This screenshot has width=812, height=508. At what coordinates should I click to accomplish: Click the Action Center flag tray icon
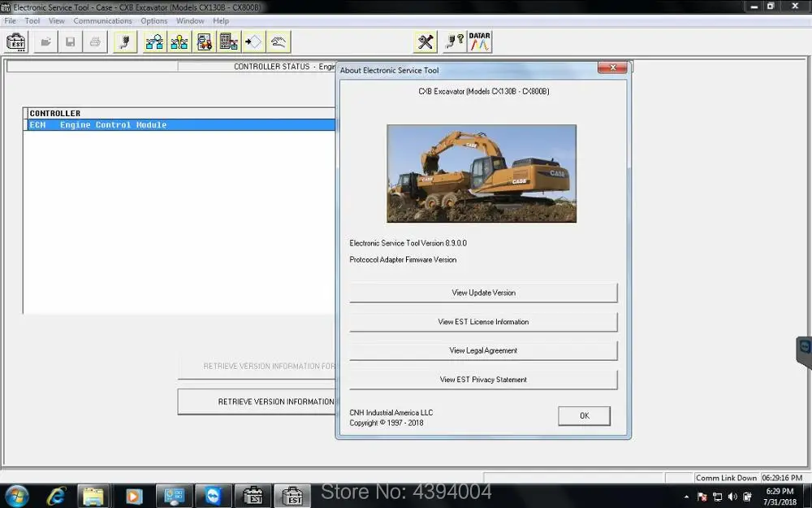[x=702, y=497]
